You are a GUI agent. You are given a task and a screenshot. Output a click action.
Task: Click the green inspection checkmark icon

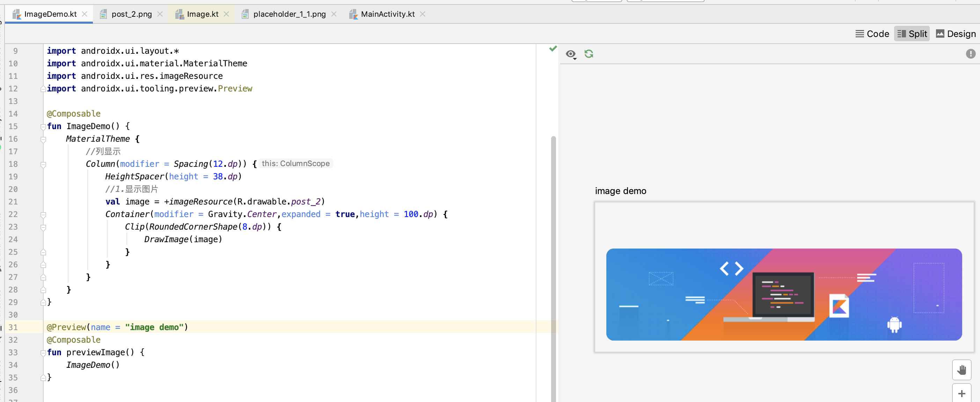coord(553,49)
